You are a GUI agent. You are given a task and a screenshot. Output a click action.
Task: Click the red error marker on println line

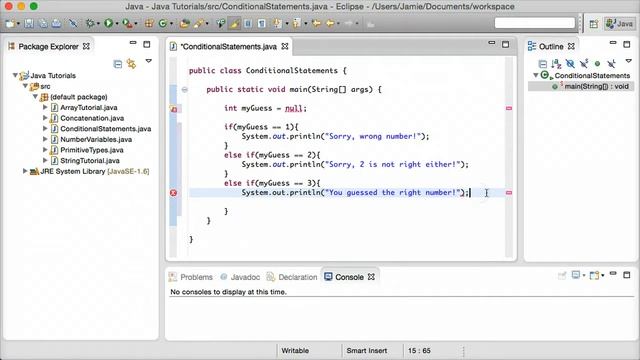pos(173,193)
